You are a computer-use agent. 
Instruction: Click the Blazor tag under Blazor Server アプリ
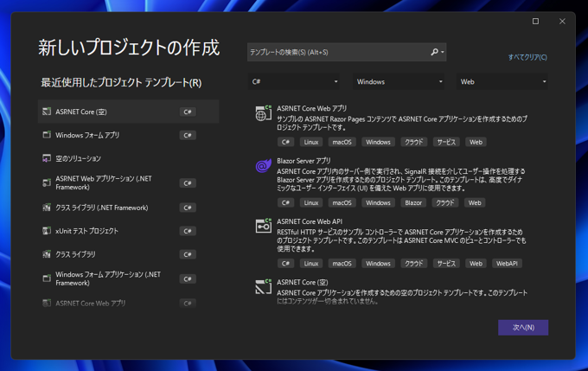[413, 202]
